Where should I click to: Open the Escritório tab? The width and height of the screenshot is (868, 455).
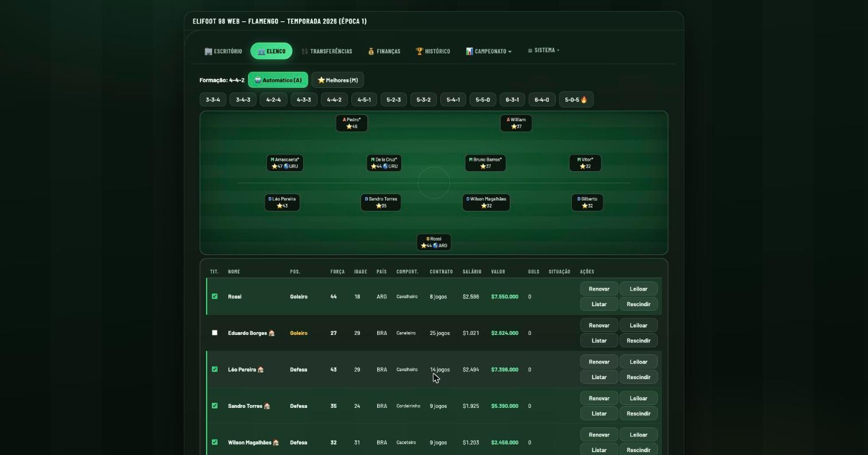[223, 51]
